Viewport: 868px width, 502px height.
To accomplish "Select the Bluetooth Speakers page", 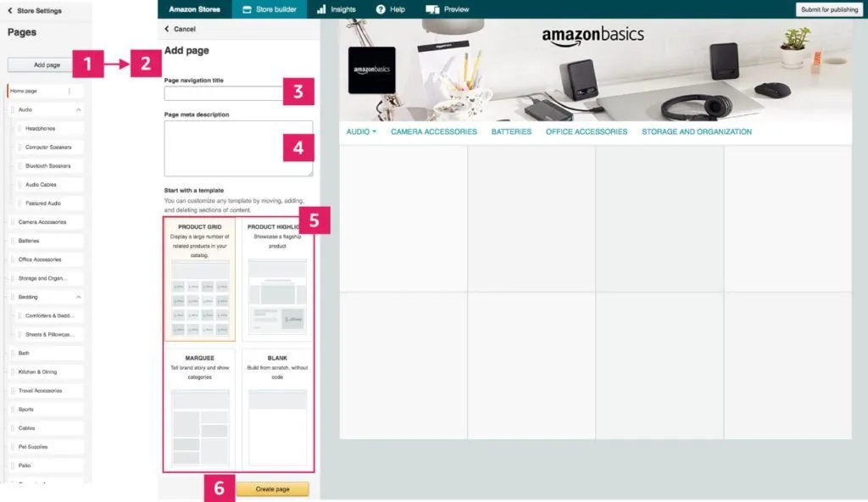I will coord(50,166).
